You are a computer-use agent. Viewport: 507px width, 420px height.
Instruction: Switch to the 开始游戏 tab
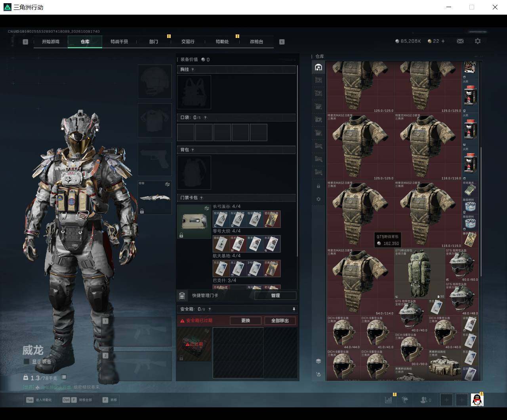click(51, 42)
